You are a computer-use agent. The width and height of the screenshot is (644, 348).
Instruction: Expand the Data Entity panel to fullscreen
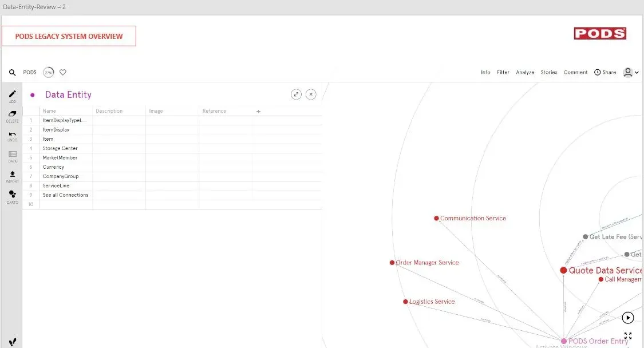(296, 94)
